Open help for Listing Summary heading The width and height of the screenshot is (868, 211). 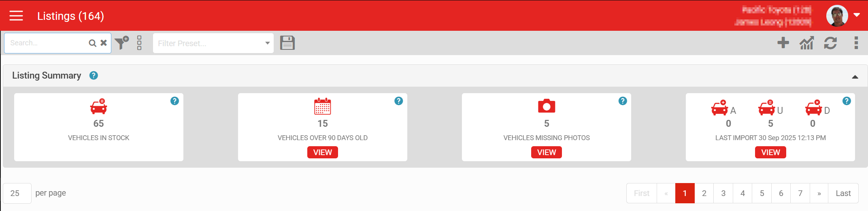[x=94, y=75]
